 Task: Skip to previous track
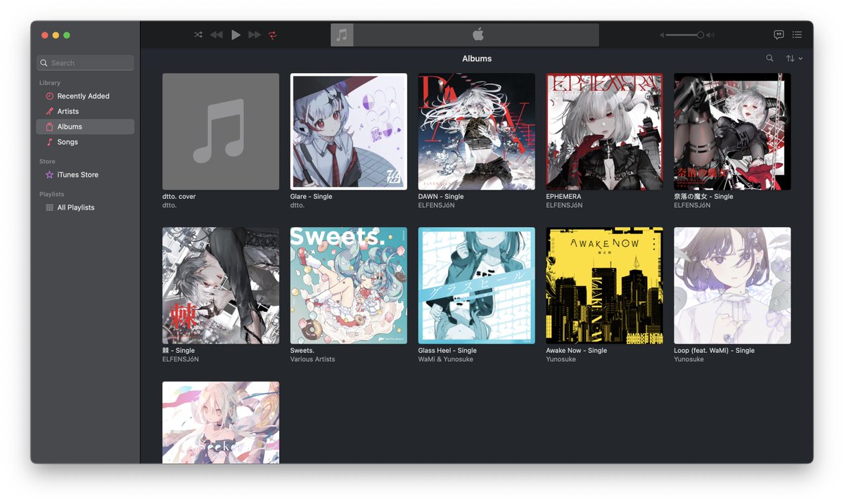[x=217, y=34]
